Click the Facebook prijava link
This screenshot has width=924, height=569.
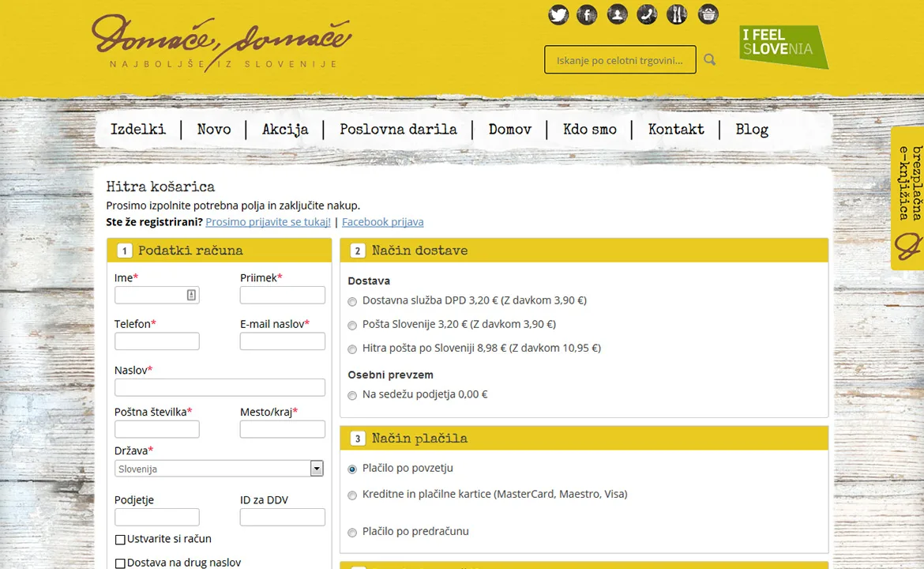(x=382, y=222)
